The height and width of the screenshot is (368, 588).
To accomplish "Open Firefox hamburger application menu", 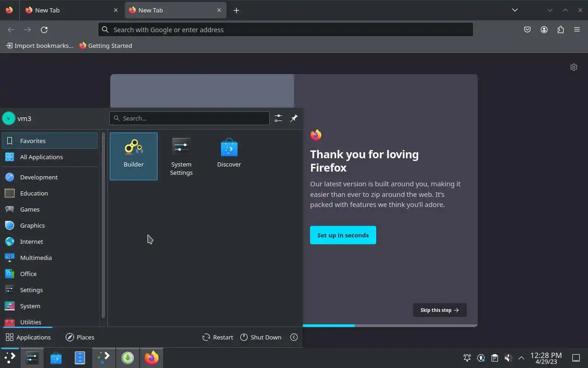I will (577, 29).
